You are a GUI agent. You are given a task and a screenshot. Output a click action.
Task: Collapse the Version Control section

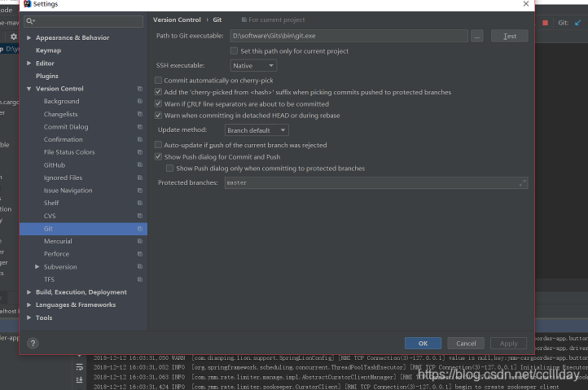29,89
